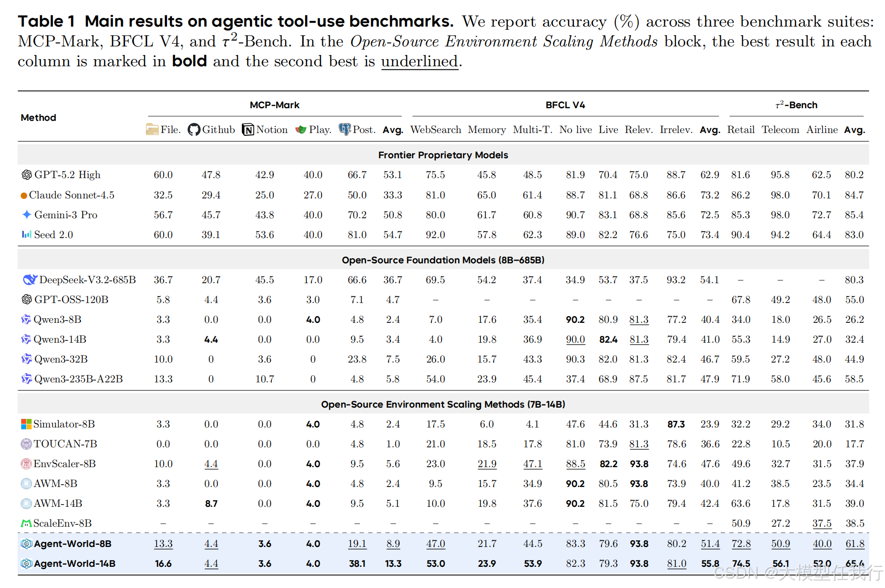Click the hexagon icon beside Agent-World-14B
Screen dimensions: 885x588
[26, 564]
